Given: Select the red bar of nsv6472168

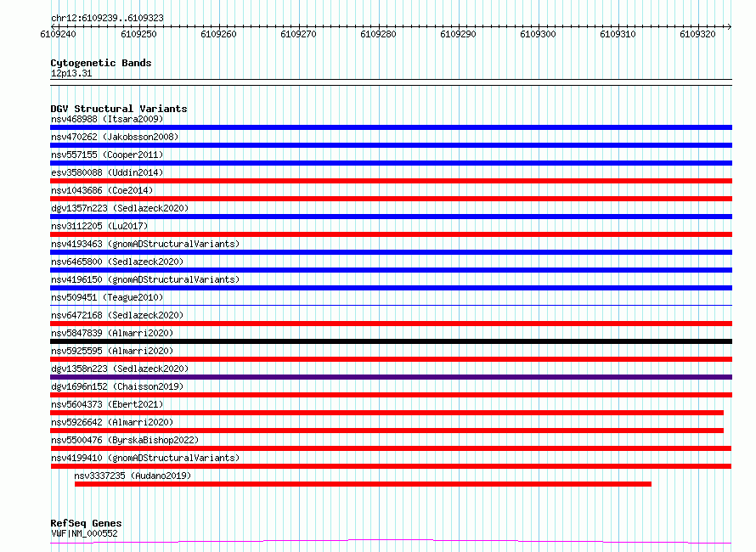Looking at the screenshot, I should pos(391,324).
